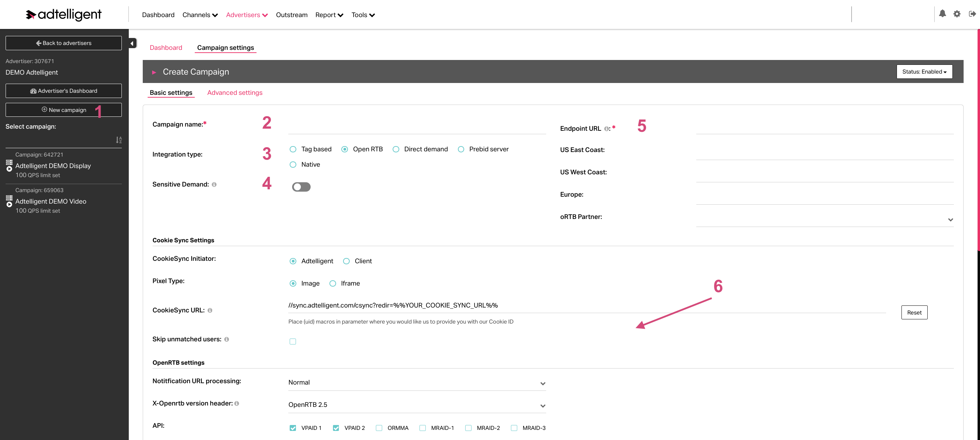Check the MRAID-3 API checkbox
The width and height of the screenshot is (980, 440).
[x=514, y=428]
